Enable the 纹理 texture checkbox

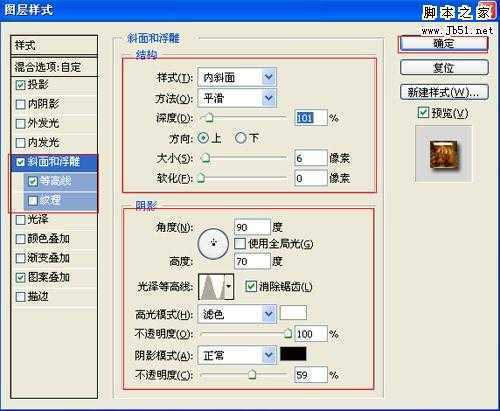(33, 201)
